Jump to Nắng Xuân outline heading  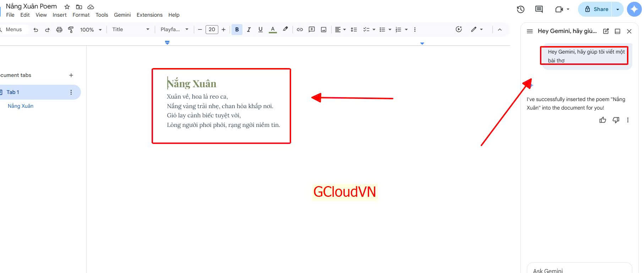(x=21, y=106)
